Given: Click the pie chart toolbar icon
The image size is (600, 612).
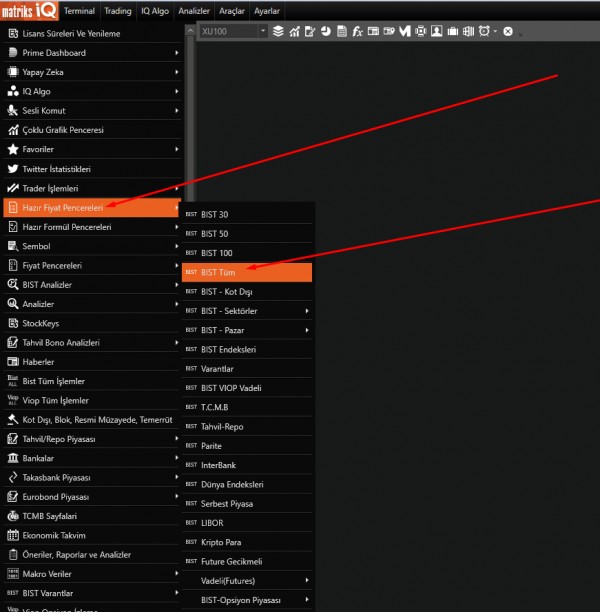Looking at the screenshot, I should [x=326, y=31].
